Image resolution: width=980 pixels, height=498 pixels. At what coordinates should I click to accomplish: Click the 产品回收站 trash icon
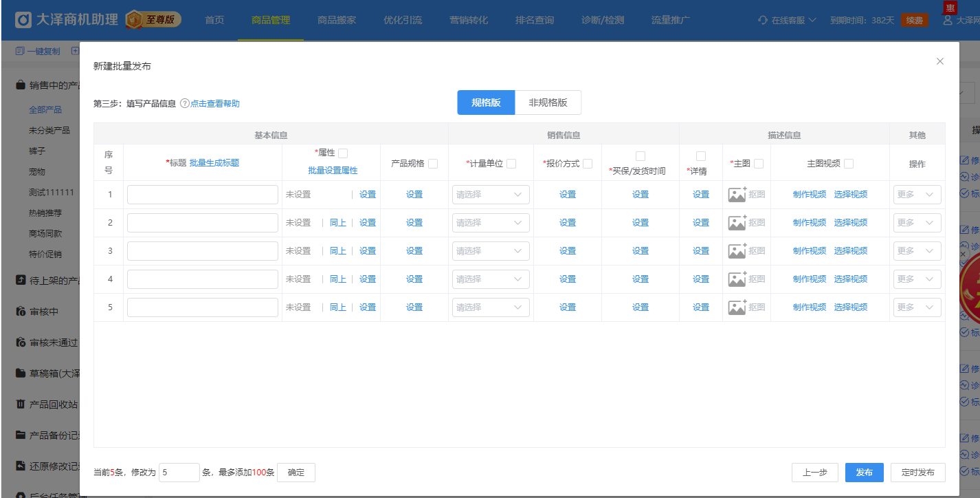[21, 404]
